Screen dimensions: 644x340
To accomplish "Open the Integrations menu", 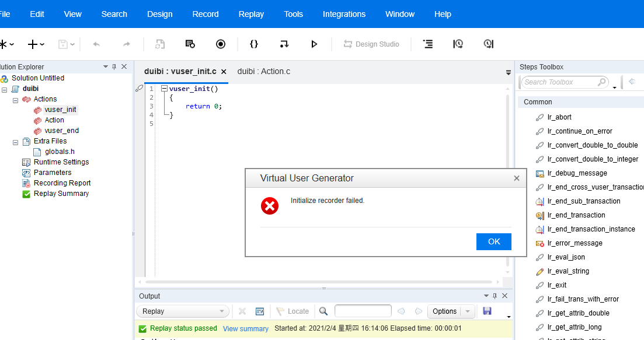I will tap(344, 14).
